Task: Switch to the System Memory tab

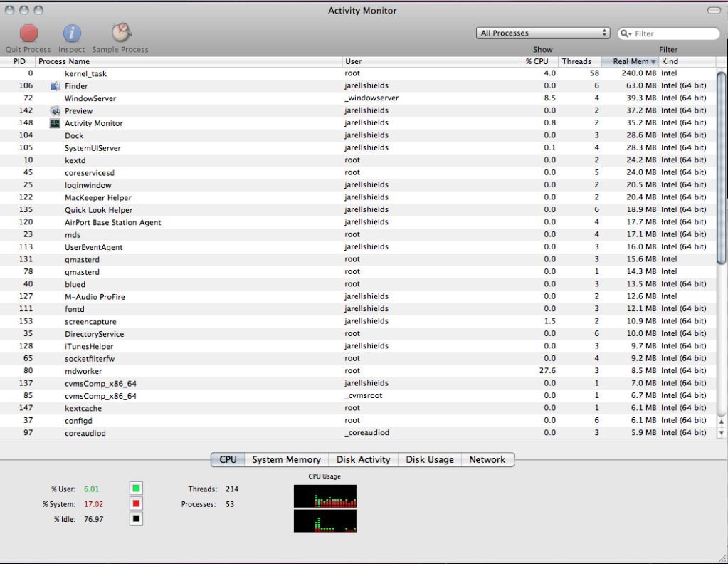Action: [287, 459]
